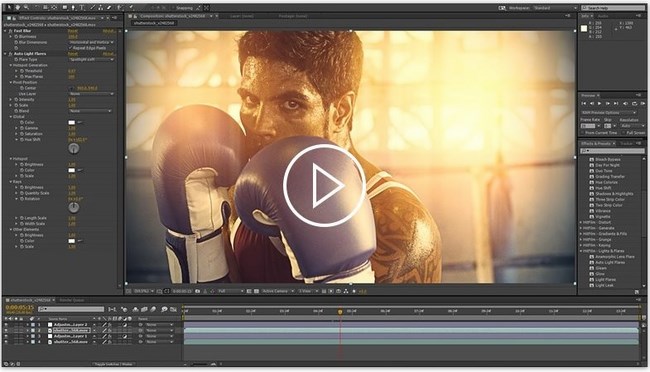Select the Hand tool

pyautogui.click(x=18, y=7)
